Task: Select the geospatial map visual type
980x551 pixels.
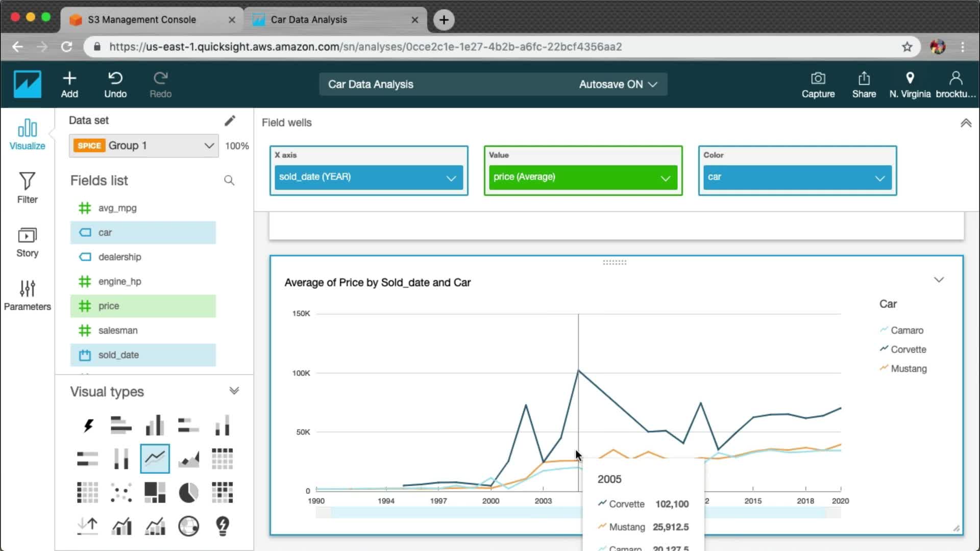Action: point(188,526)
